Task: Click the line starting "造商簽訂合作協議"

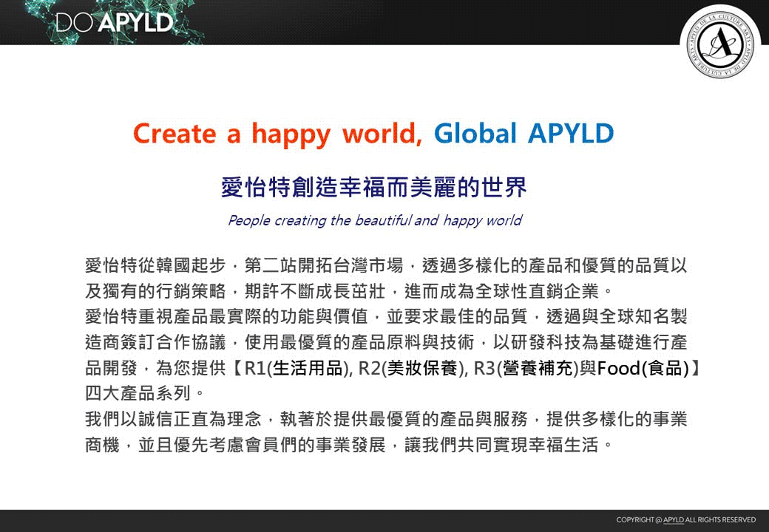Action: [385, 342]
